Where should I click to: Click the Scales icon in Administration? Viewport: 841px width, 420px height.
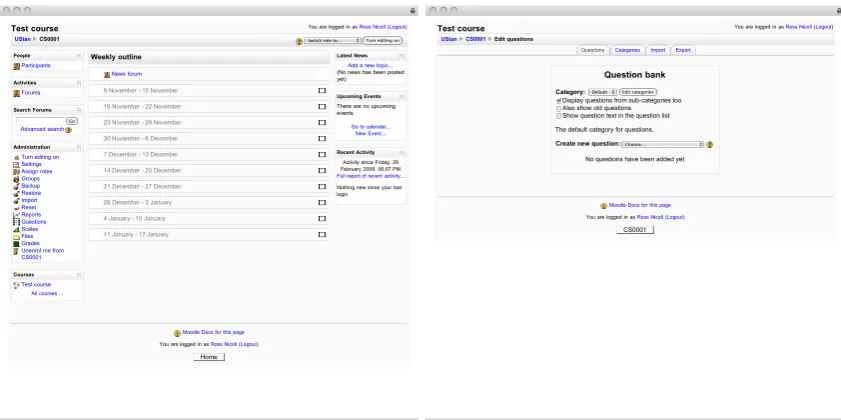click(17, 229)
